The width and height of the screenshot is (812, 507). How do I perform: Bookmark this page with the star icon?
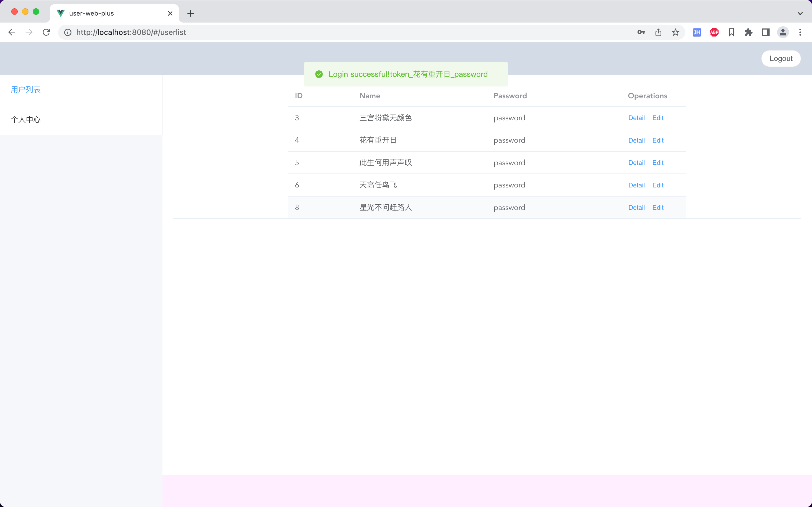point(676,32)
